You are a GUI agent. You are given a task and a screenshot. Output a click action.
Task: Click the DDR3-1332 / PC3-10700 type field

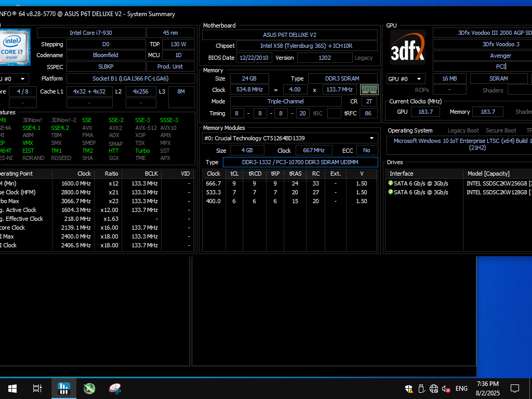coord(300,162)
